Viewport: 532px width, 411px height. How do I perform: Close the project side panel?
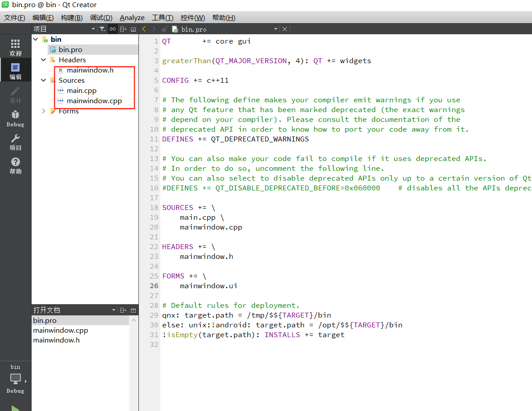134,29
